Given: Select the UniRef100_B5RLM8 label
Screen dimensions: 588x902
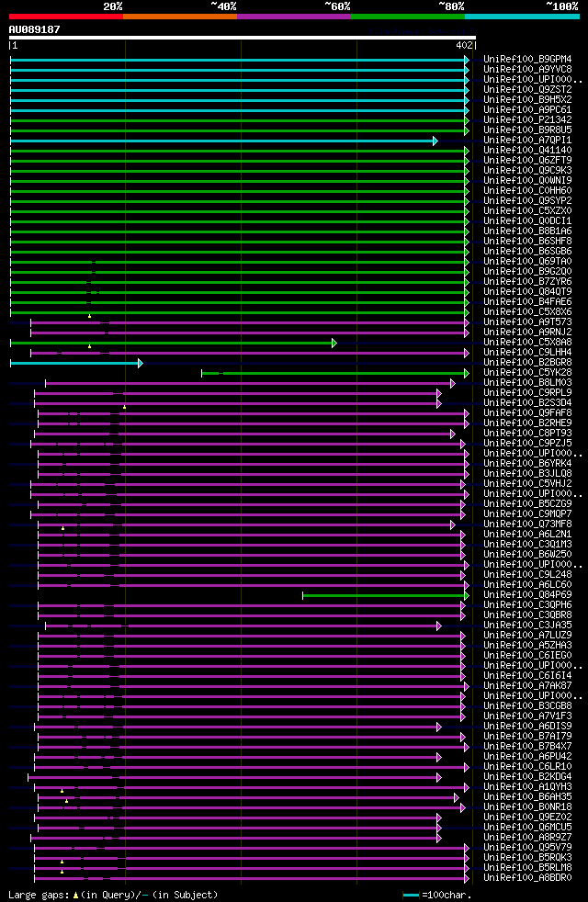Looking at the screenshot, I should coord(527,867).
